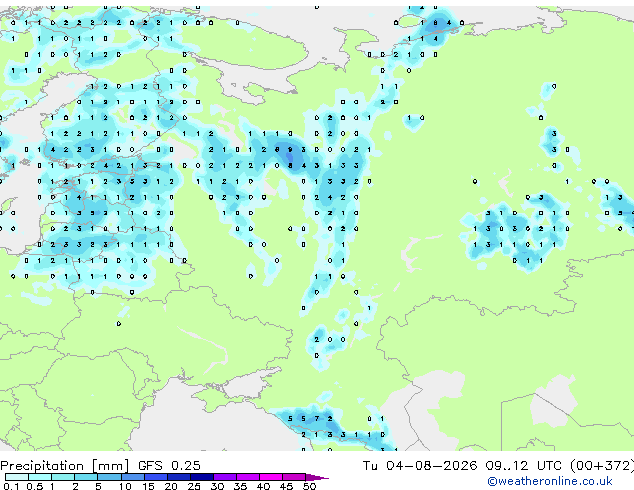Select the 1–2 mm legend swatch

click(x=63, y=477)
